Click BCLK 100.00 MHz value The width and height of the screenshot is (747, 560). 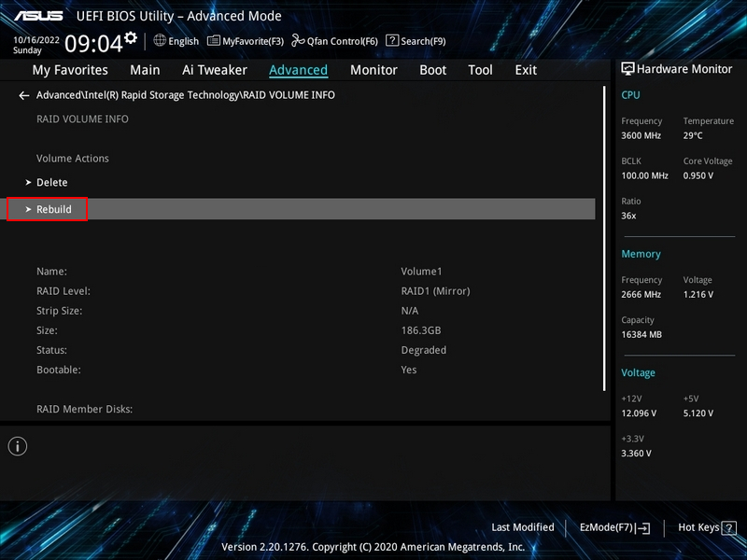644,175
